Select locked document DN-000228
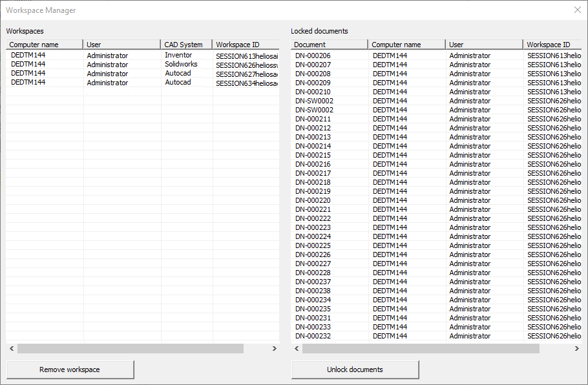 click(x=437, y=273)
